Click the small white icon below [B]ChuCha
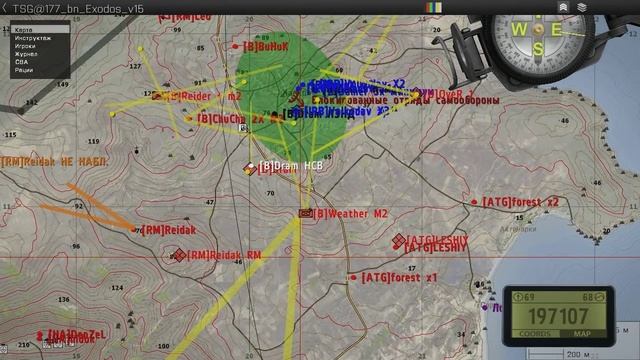 243,128
